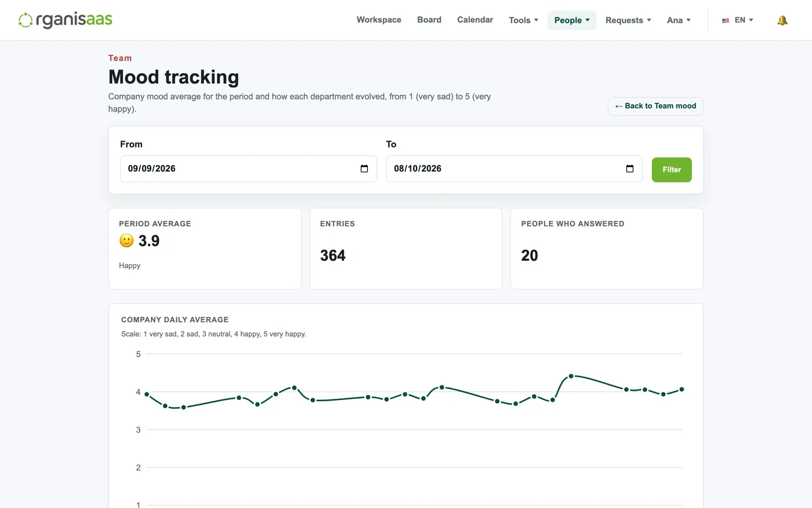812x508 pixels.
Task: Click the scale description text under the chart title
Action: pos(213,334)
